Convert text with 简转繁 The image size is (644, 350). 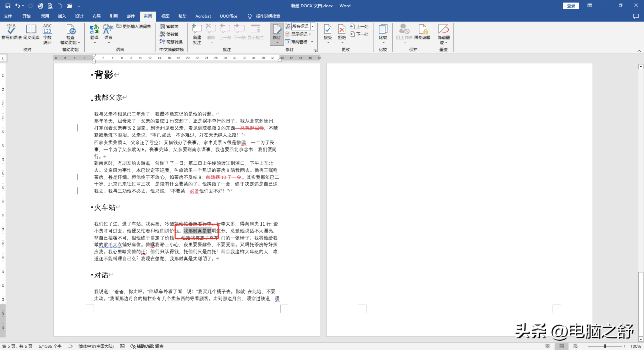coord(169,34)
